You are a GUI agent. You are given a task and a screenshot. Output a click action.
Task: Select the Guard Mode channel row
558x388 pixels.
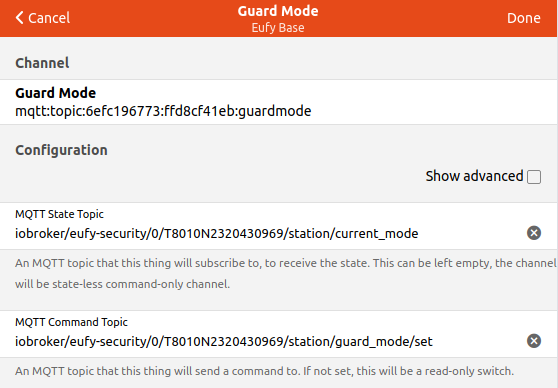278,102
